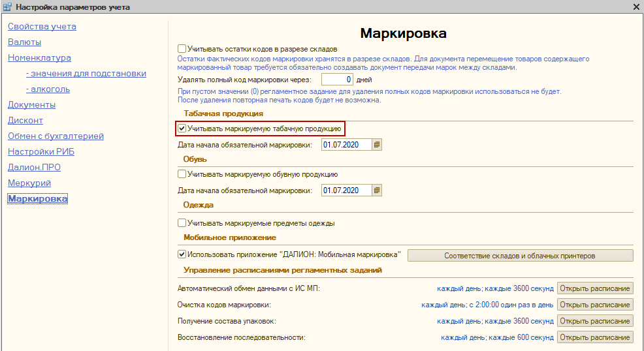The height and width of the screenshot is (351, 644).
Task: Click the days field for full code deletion
Action: (x=337, y=80)
